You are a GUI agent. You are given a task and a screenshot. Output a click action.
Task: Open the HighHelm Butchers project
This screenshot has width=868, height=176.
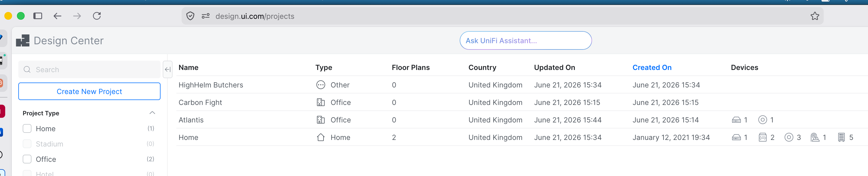(211, 85)
